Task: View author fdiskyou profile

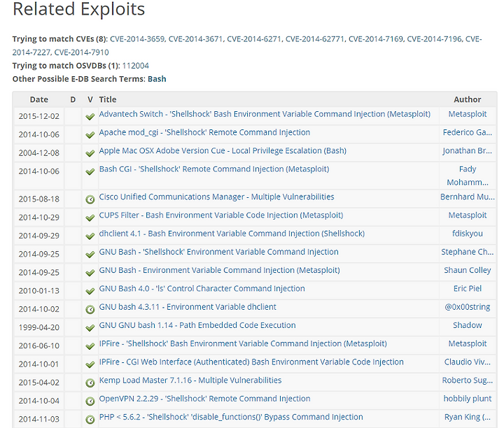Action: point(468,234)
